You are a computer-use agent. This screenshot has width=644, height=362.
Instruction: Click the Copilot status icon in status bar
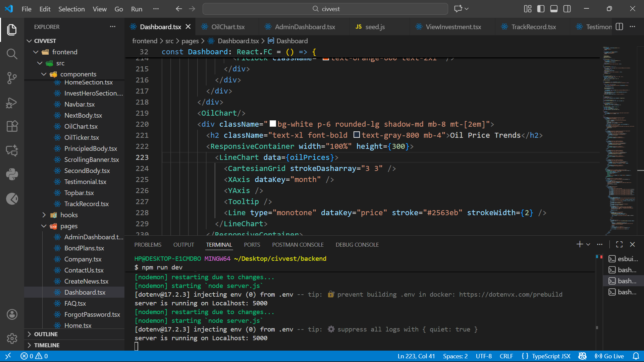(x=583, y=356)
